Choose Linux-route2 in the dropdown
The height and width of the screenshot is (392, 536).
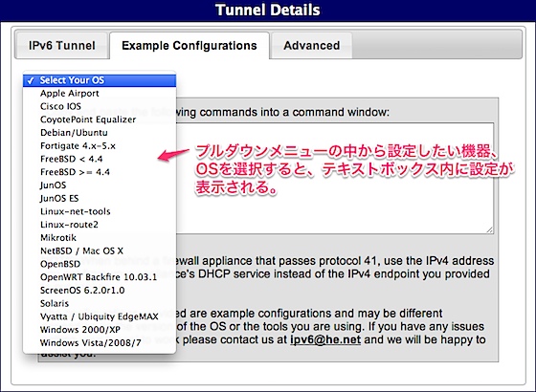[100, 225]
